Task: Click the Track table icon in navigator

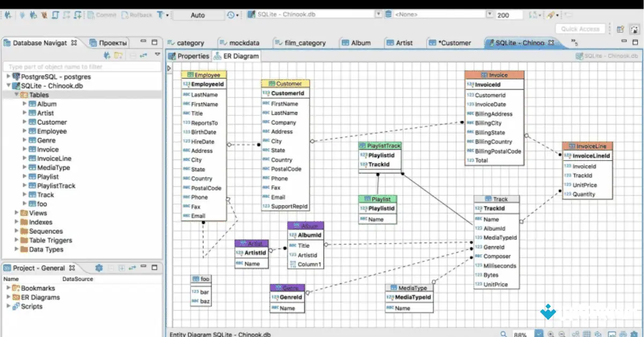Action: click(32, 195)
